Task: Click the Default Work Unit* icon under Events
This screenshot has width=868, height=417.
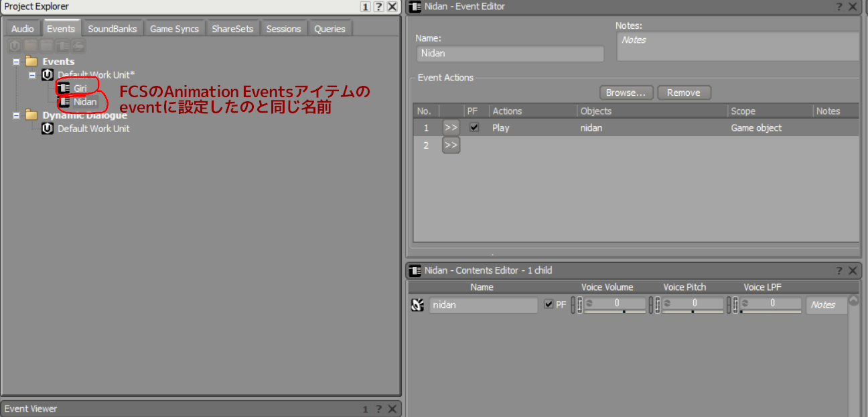Action: click(x=48, y=74)
